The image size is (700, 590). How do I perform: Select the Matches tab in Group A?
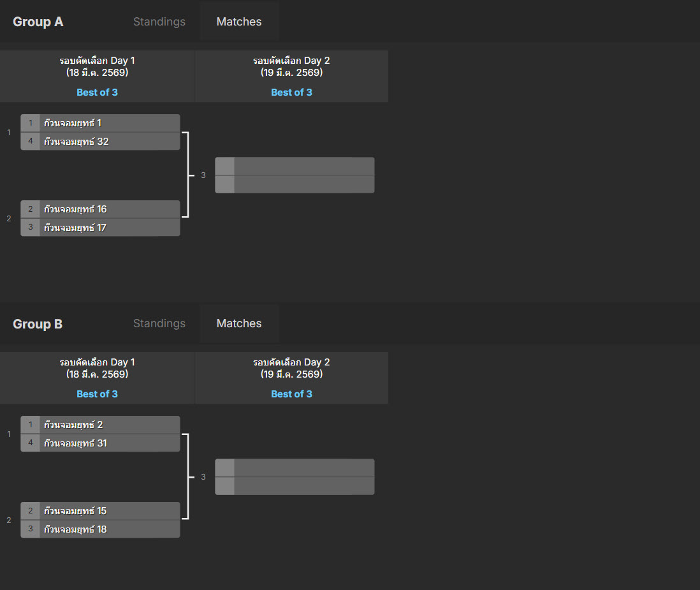pyautogui.click(x=239, y=22)
